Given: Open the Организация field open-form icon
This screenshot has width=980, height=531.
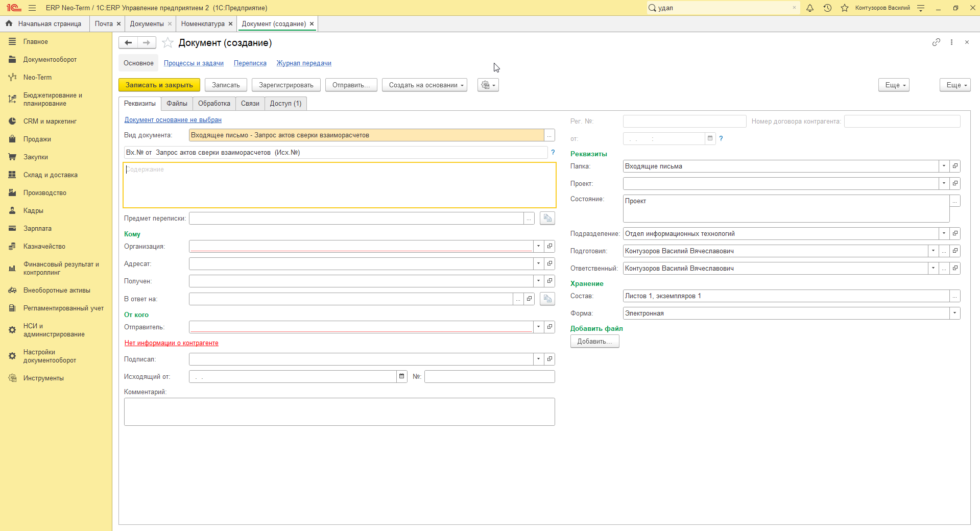Looking at the screenshot, I should tap(549, 246).
